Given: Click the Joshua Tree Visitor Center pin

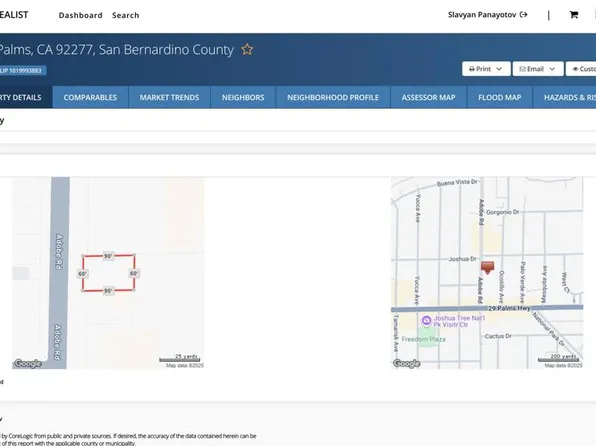Looking at the screenshot, I should (426, 321).
